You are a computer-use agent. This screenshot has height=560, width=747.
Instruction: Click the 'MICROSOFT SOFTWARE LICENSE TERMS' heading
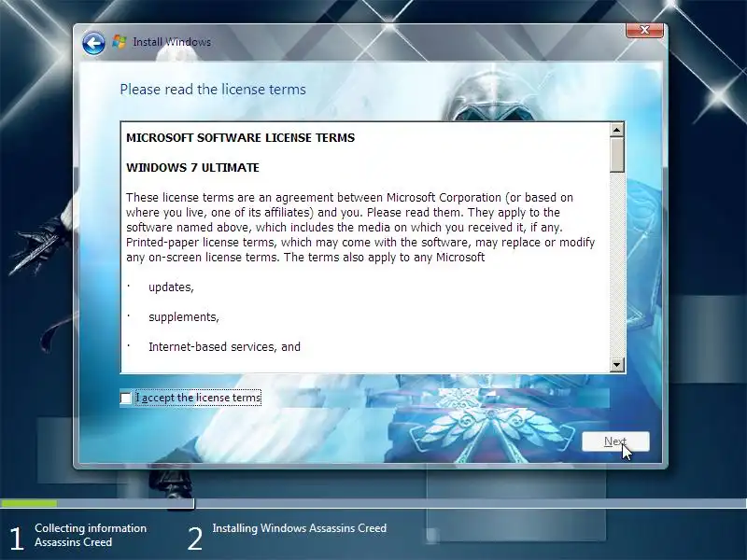240,138
